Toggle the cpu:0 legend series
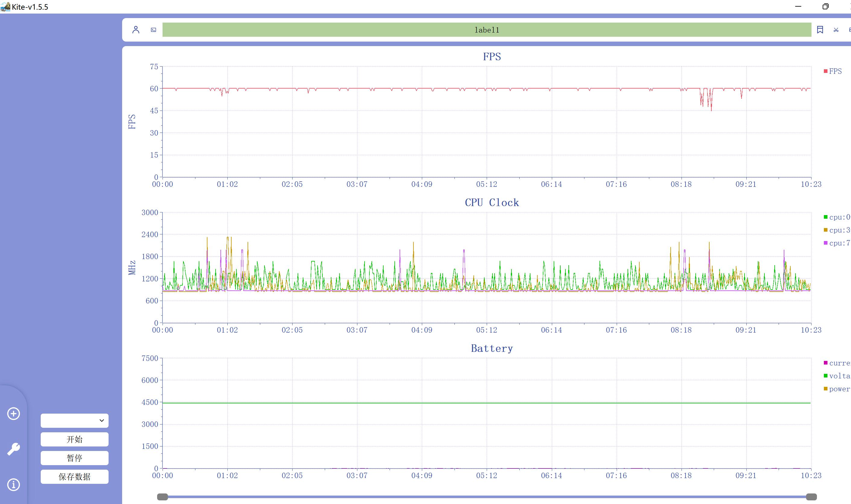The image size is (851, 504). pyautogui.click(x=837, y=218)
